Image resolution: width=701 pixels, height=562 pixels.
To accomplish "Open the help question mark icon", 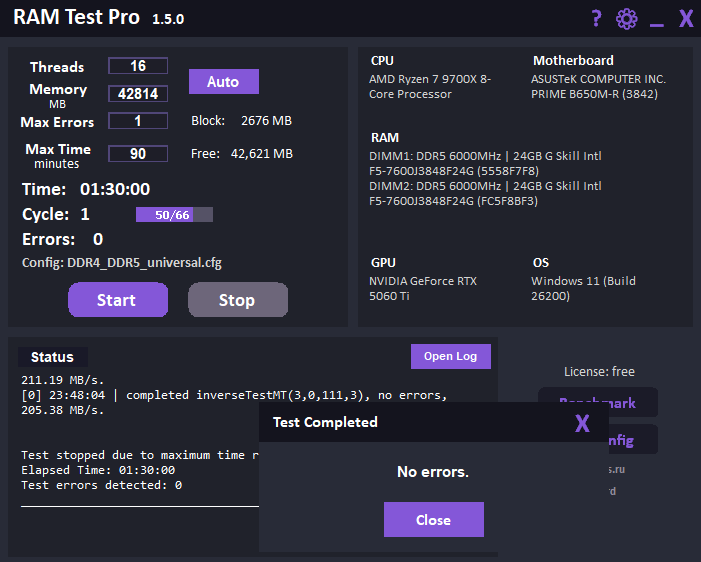I will click(x=596, y=19).
